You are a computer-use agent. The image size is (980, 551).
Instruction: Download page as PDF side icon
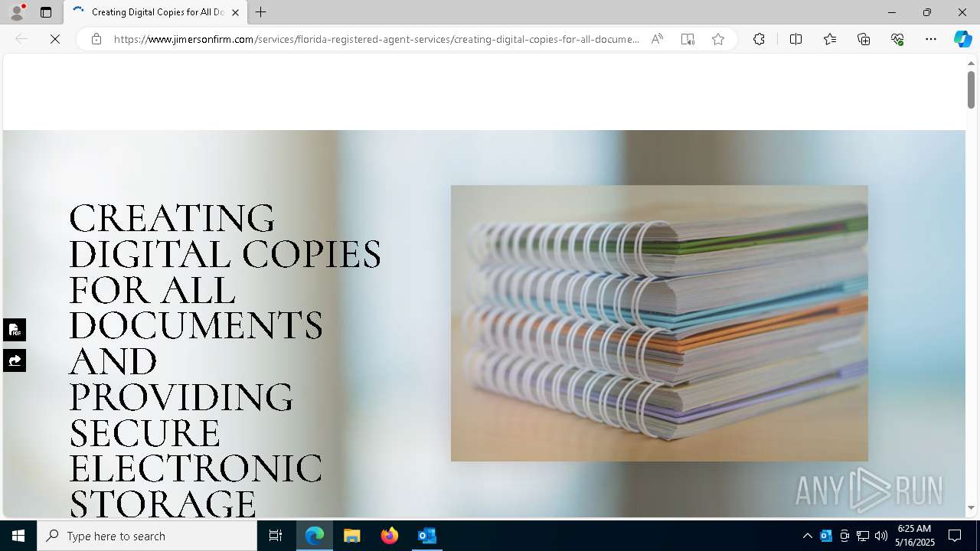click(x=15, y=330)
